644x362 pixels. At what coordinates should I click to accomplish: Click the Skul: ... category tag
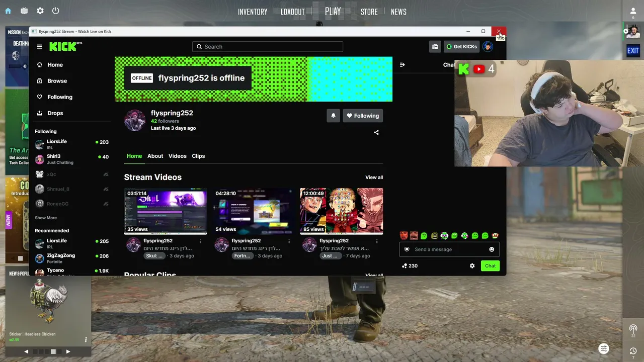pos(154,256)
